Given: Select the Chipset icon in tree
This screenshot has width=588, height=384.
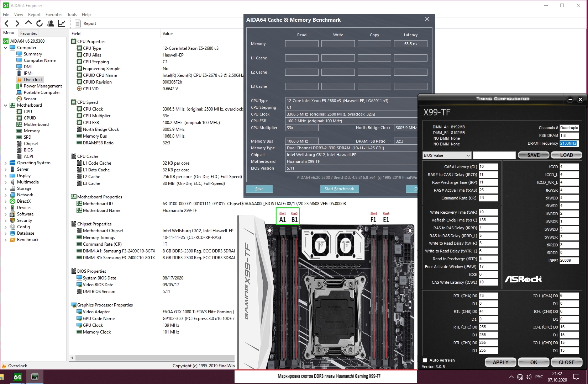Looking at the screenshot, I should [19, 144].
